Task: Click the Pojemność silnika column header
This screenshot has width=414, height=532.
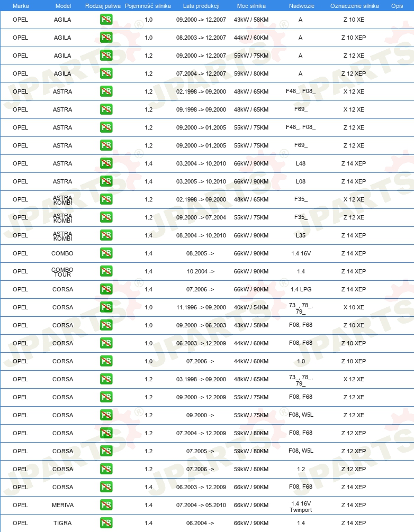Action: click(x=148, y=6)
